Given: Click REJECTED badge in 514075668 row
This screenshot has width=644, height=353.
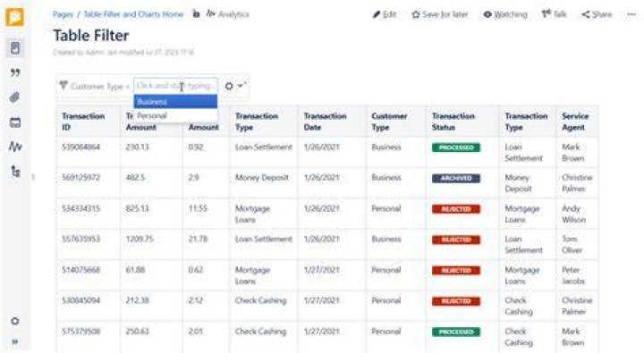Looking at the screenshot, I should click(x=456, y=271).
